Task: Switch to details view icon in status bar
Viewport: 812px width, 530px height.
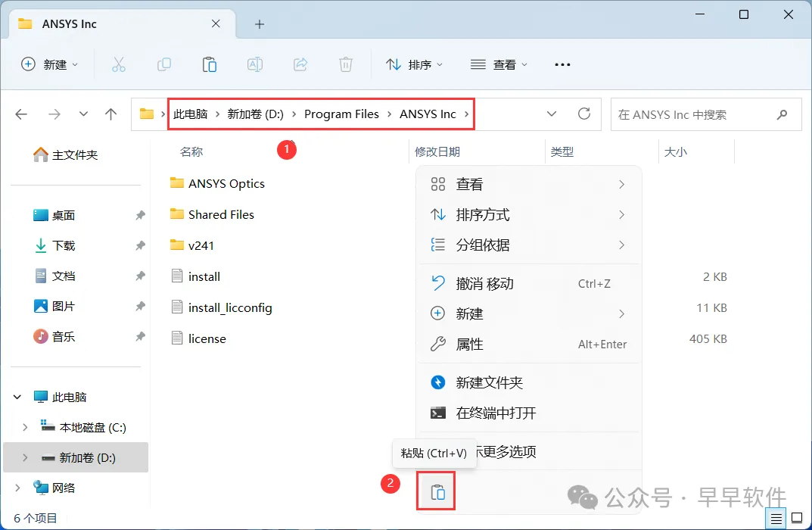Action: click(776, 518)
